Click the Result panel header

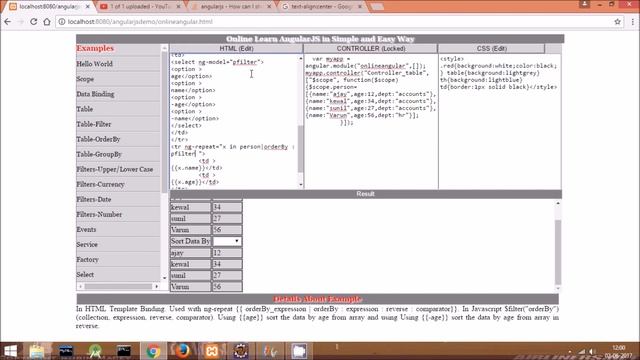click(365, 194)
